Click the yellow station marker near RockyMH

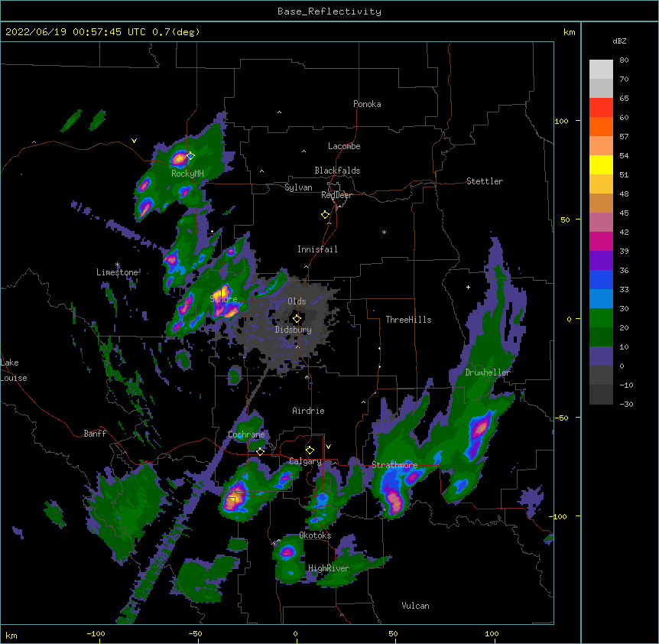(x=190, y=155)
